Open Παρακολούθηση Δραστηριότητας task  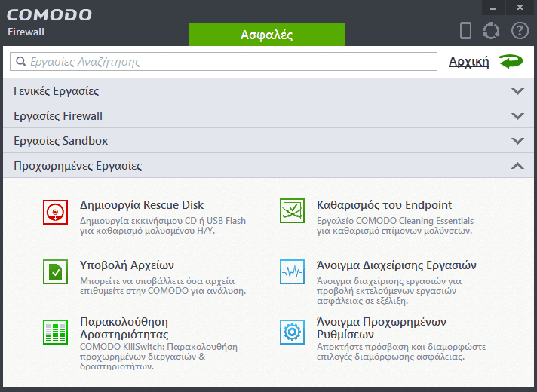pos(124,328)
